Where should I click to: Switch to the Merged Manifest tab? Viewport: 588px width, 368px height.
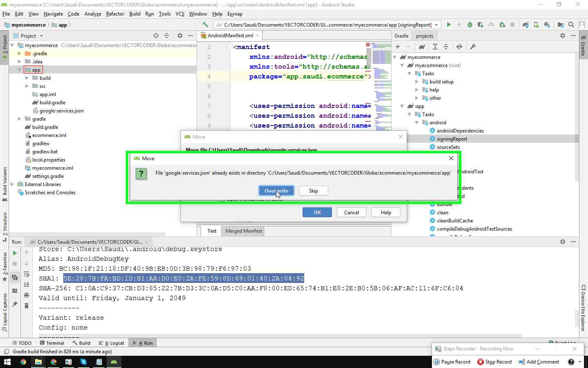(243, 231)
